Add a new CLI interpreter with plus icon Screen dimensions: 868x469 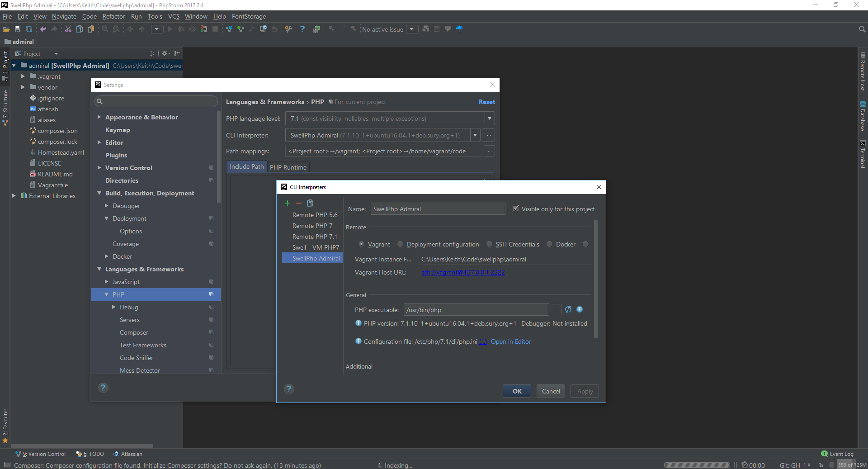287,203
